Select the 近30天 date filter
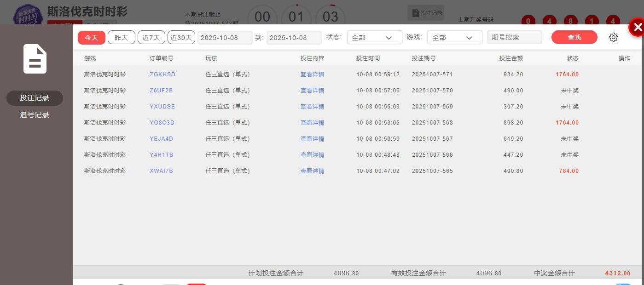 pyautogui.click(x=181, y=38)
